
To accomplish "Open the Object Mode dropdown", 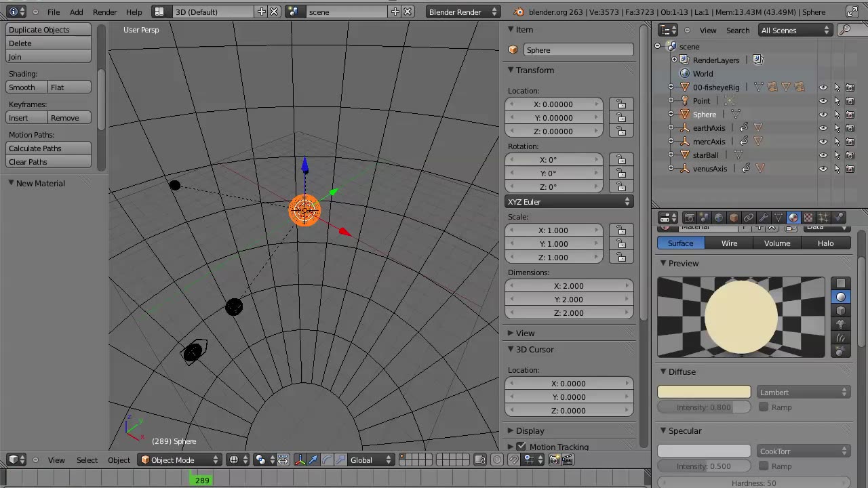I will point(180,460).
